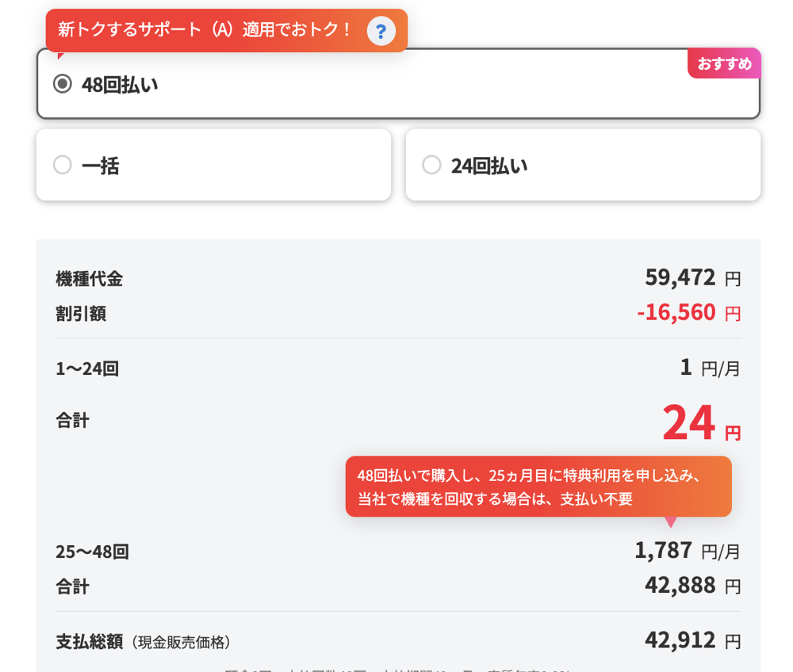Image resolution: width=793 pixels, height=672 pixels.
Task: Open the help icon beside 新トクするサポート banner
Action: click(381, 31)
